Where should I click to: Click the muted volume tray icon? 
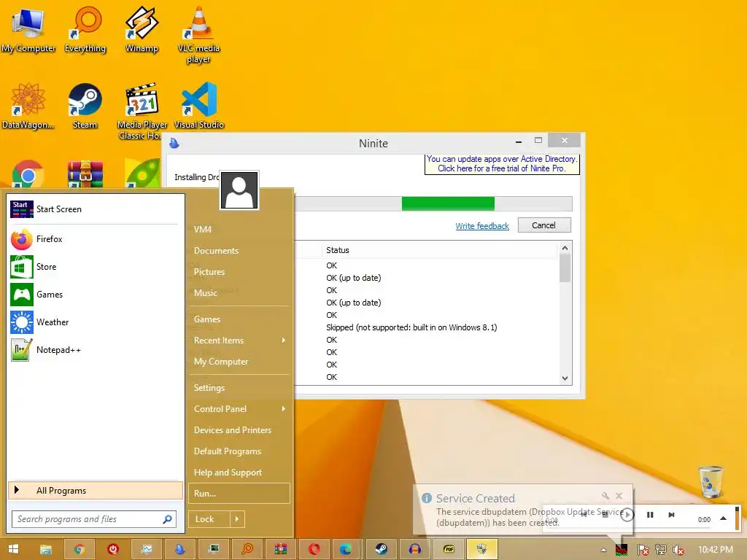pyautogui.click(x=678, y=550)
